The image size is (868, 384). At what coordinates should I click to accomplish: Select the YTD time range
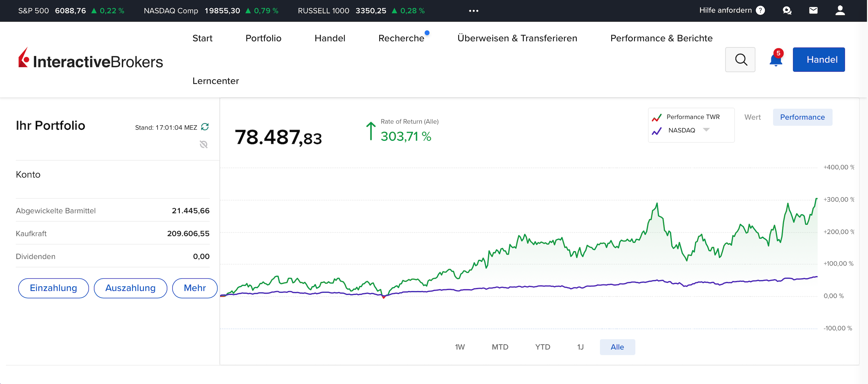pos(542,347)
